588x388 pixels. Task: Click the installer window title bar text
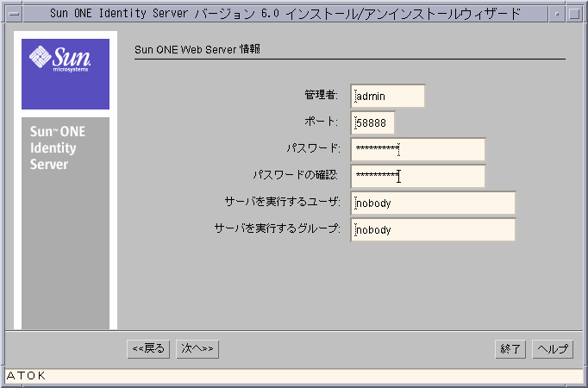(285, 14)
